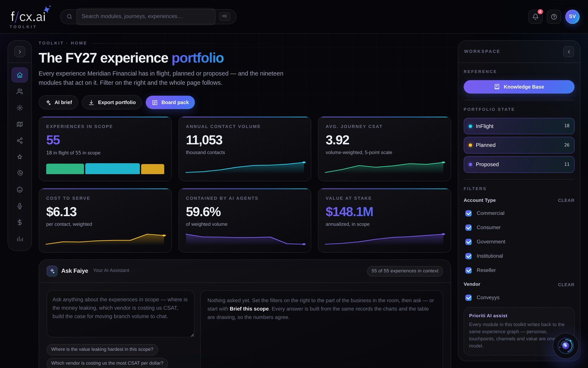The height and width of the screenshot is (368, 588).
Task: Click the ⌘K shortcut badge
Action: pyautogui.click(x=225, y=16)
